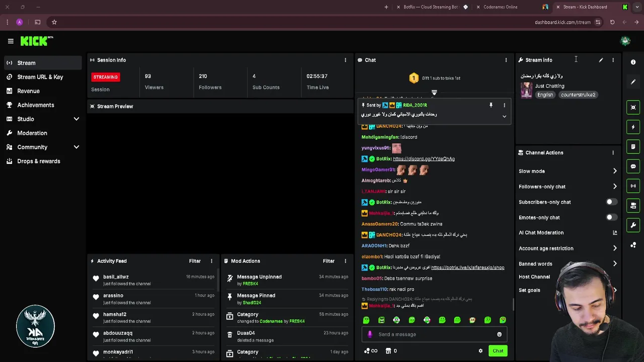Open Activity Feed kebab menu

(x=211, y=261)
